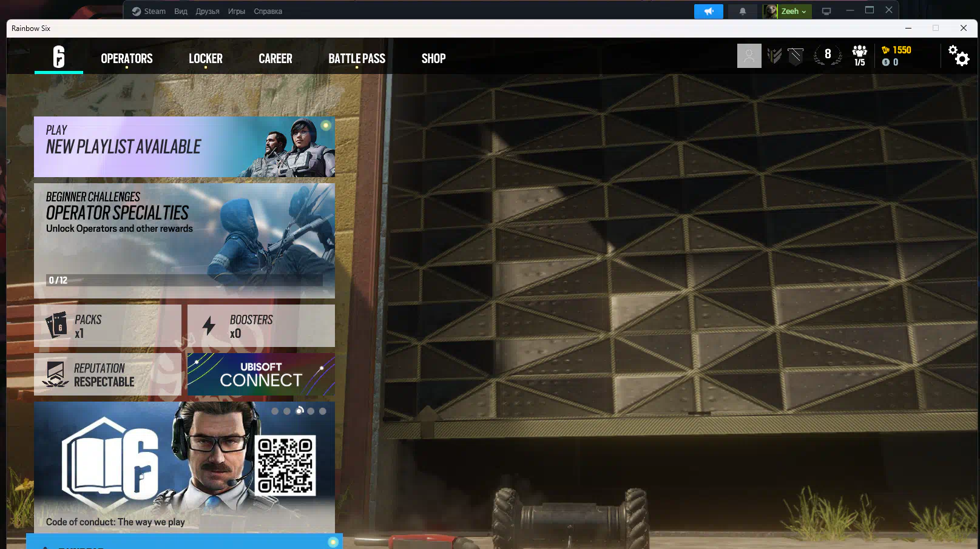
Task: Open Code of conduct news card
Action: pos(184,467)
